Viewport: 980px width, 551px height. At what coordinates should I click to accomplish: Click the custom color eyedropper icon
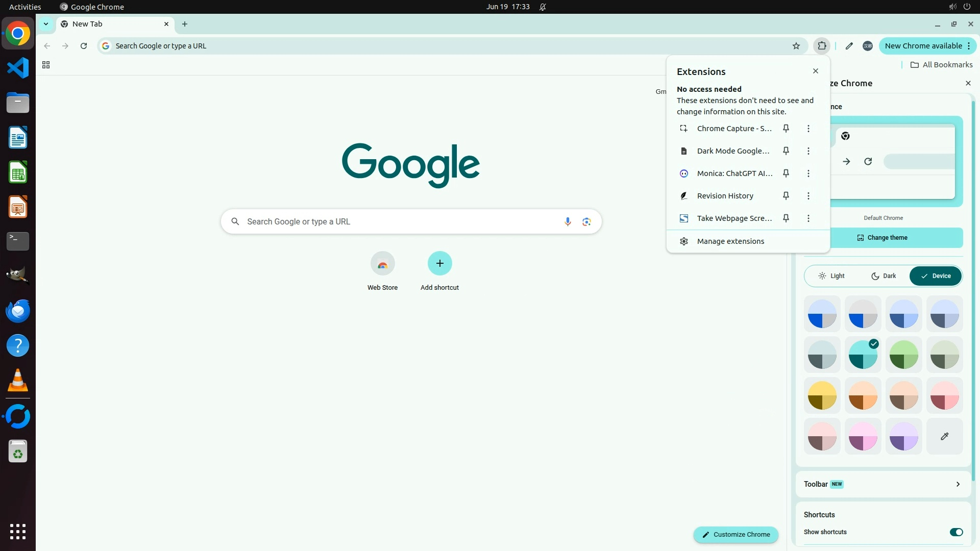pos(944,436)
